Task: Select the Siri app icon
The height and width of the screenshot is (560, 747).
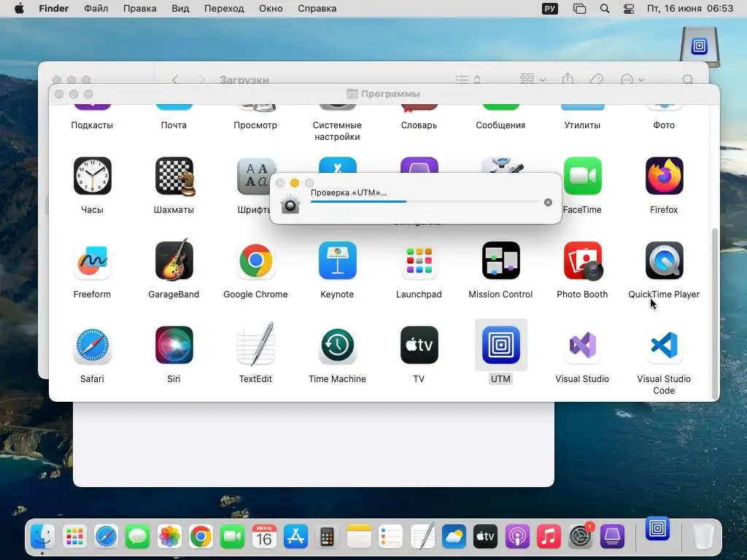Action: [x=174, y=345]
